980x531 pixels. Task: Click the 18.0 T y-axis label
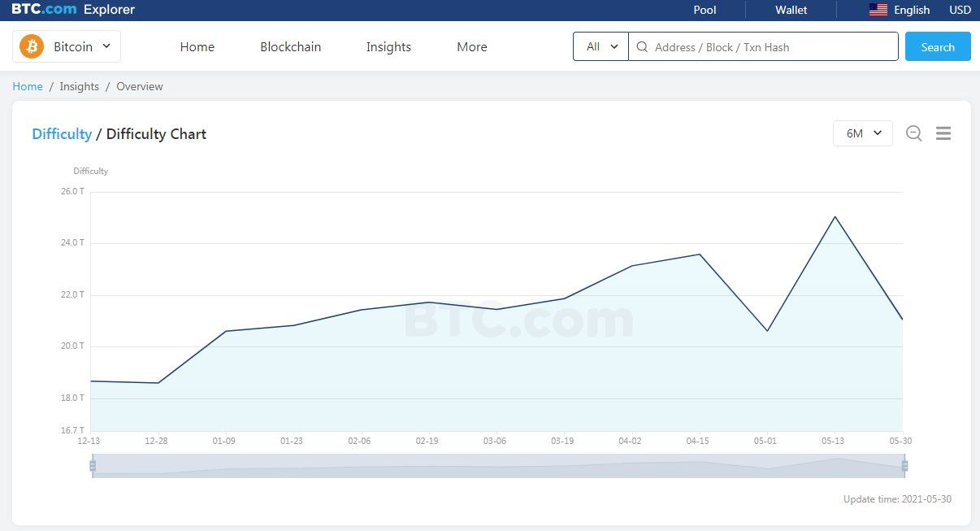pos(72,398)
